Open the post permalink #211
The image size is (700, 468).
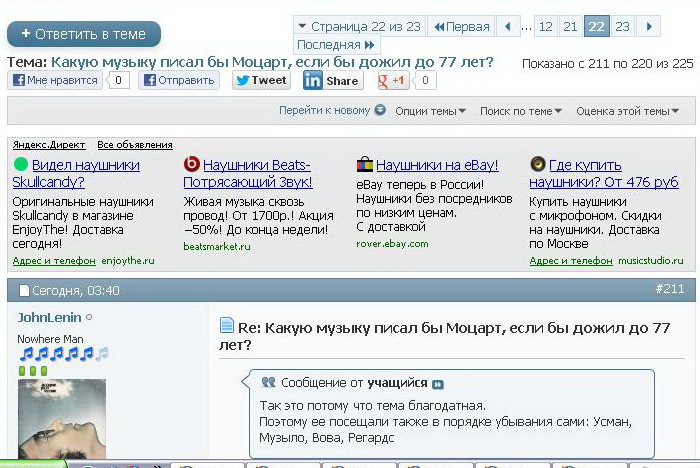point(669,290)
